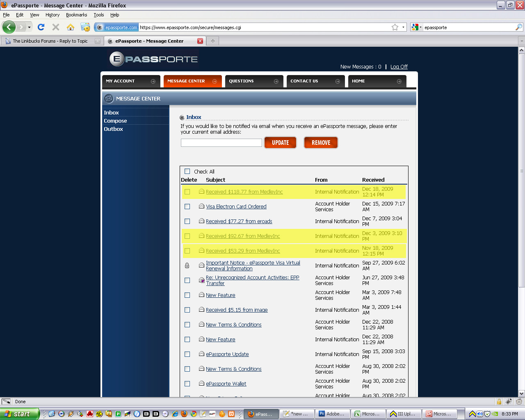Click the 8:33 PM clock in the system tray
Screen dimensions: 525x420
tap(510, 414)
